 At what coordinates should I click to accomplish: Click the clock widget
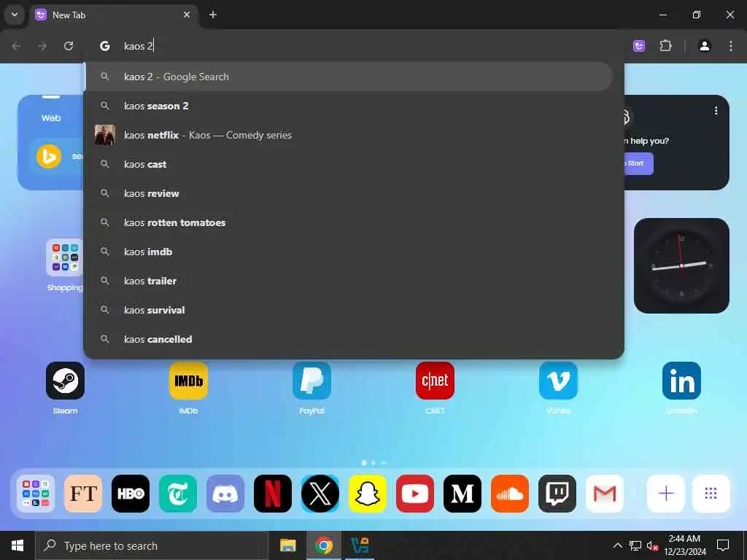coord(681,265)
